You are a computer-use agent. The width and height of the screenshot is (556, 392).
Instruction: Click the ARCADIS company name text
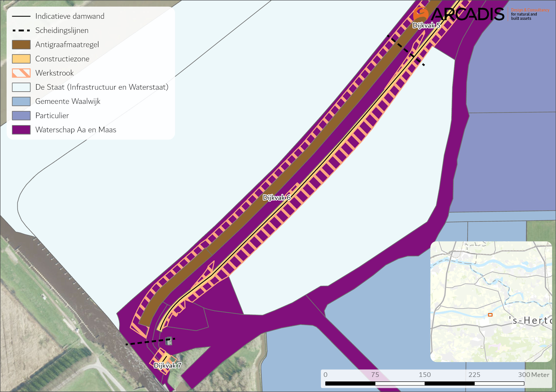coord(467,14)
